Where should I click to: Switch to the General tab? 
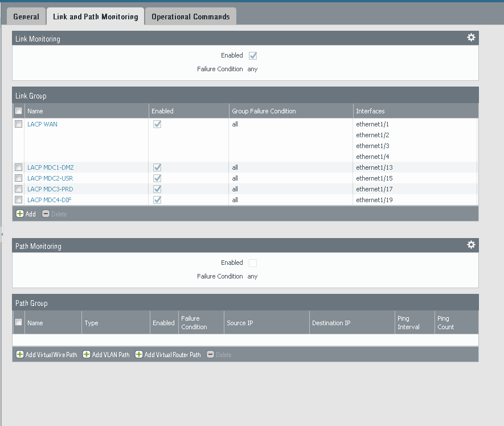point(26,17)
